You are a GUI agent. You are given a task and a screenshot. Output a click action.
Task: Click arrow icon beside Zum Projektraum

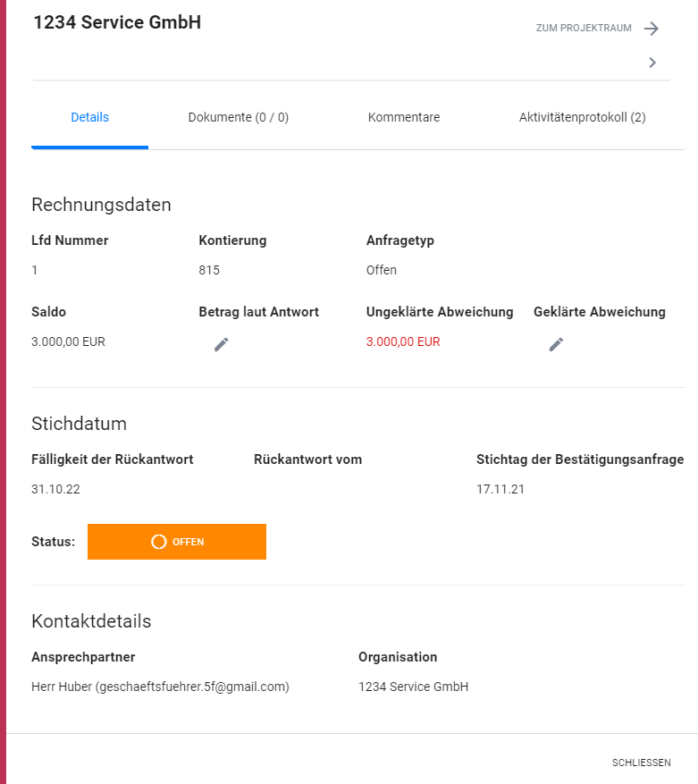point(652,29)
